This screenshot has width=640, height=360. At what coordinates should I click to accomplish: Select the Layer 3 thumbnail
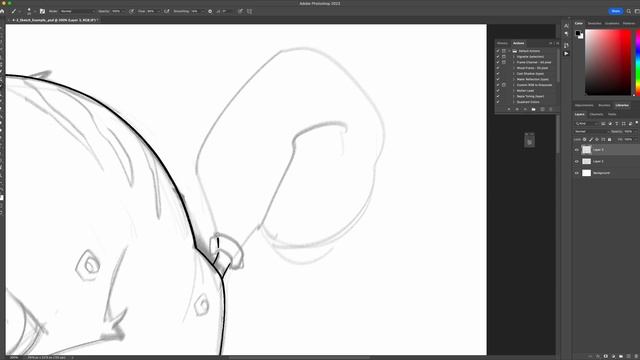pos(587,150)
